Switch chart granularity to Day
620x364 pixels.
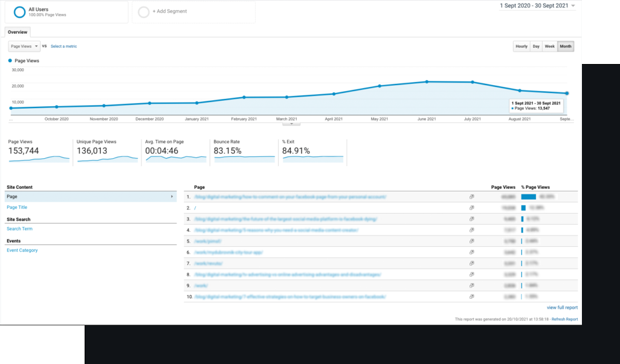click(x=536, y=46)
